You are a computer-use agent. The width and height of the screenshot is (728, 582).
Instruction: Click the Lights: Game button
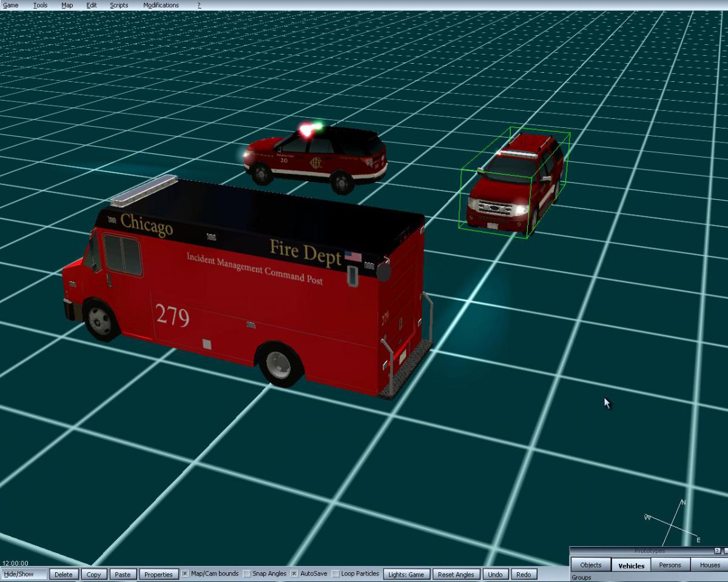coord(406,574)
